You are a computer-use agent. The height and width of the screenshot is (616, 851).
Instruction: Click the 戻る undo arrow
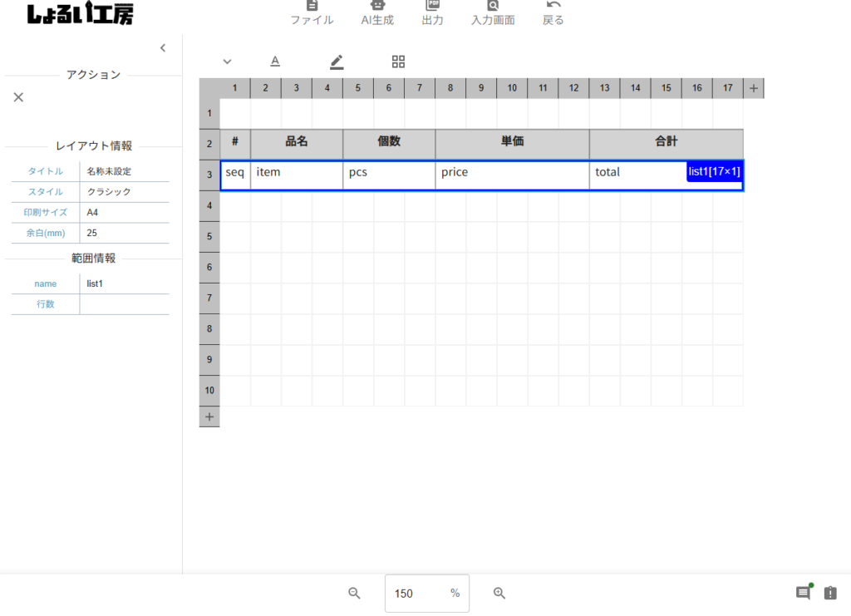(x=553, y=12)
